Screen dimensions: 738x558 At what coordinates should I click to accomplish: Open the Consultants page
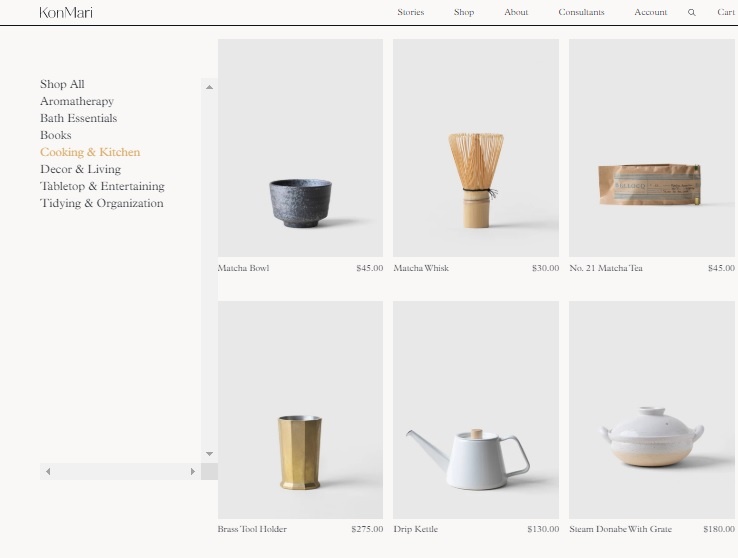[x=581, y=13]
